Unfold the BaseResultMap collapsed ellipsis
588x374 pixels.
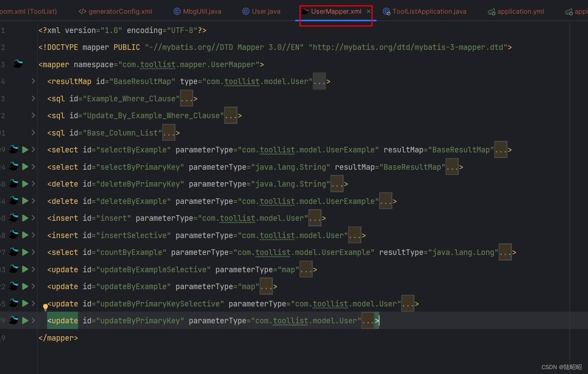319,81
